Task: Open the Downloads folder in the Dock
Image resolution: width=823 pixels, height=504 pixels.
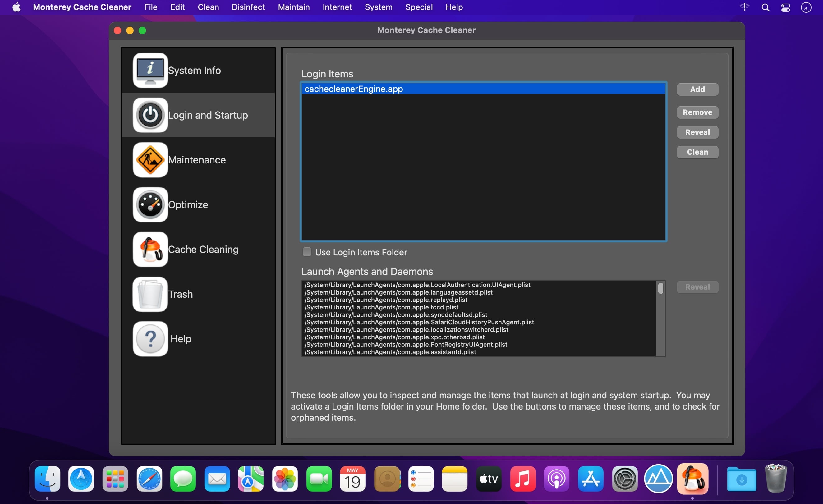Action: [x=742, y=479]
